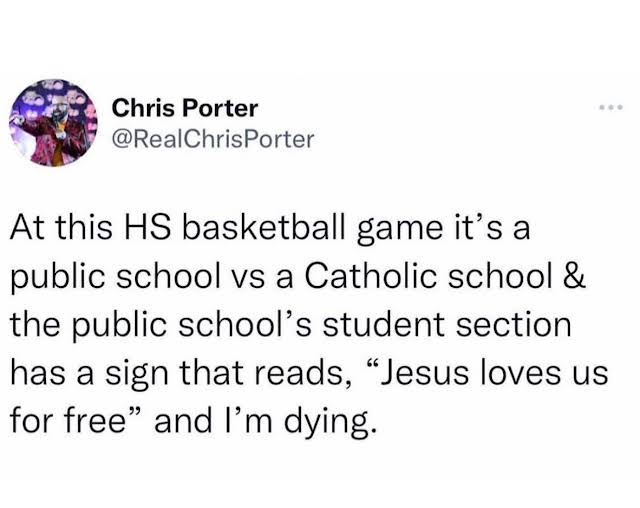Click the word "reads," in the tweet

click(304, 374)
